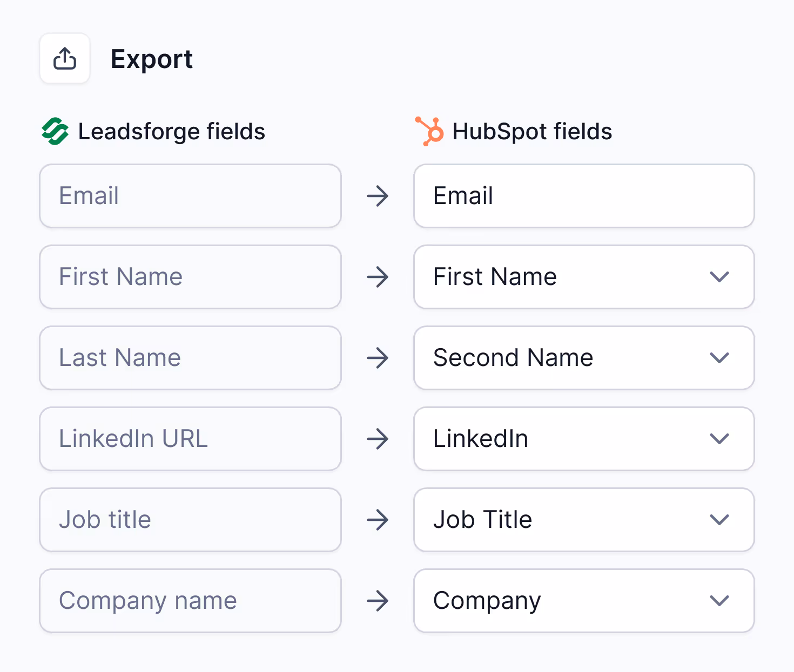Select the Company name Leadsforge field
The width and height of the screenshot is (794, 672).
point(191,601)
